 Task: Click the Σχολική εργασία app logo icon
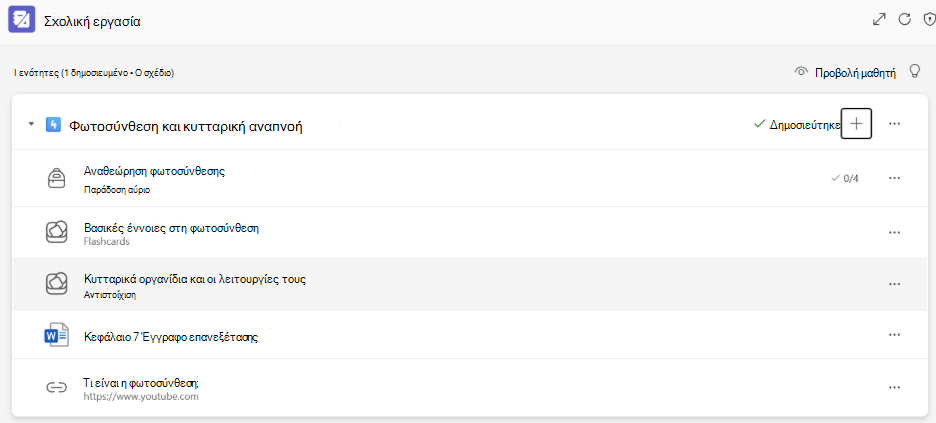21,20
